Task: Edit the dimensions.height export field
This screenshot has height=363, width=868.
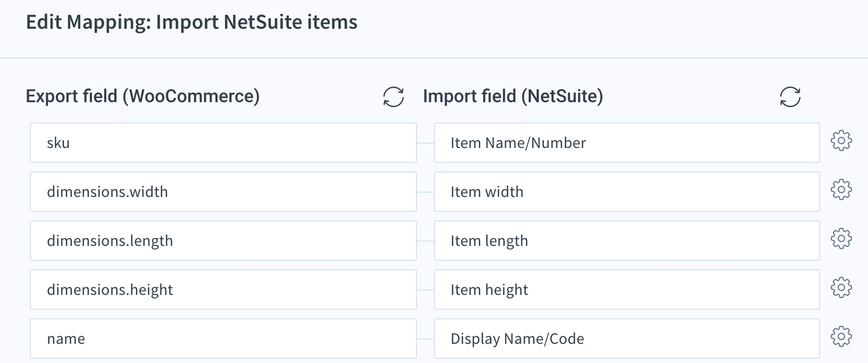Action: coord(223,290)
